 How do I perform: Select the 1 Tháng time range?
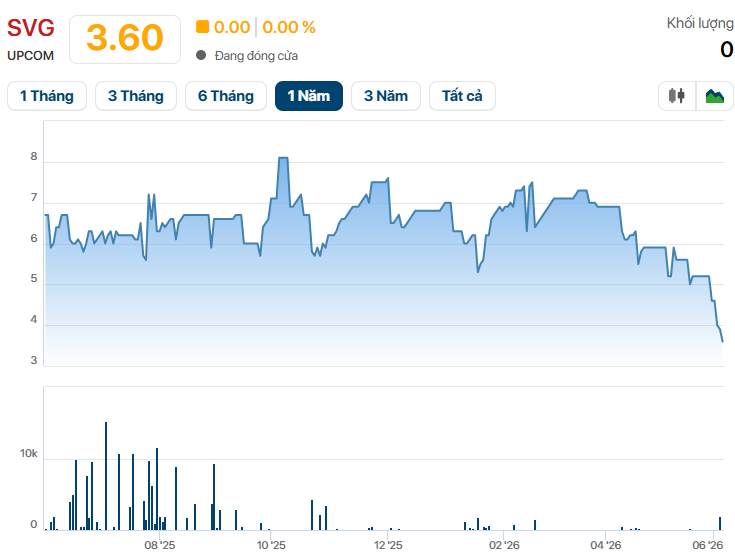point(47,96)
